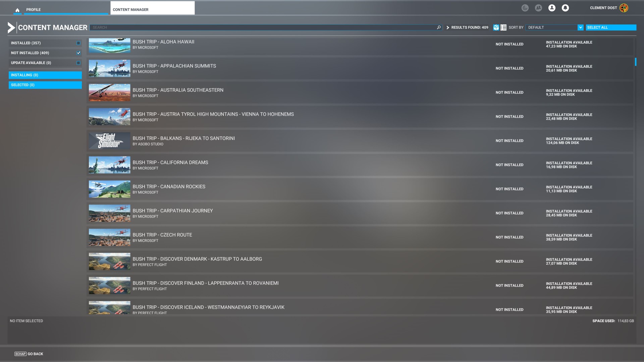The image size is (644, 362).
Task: Click Not Installed status for Aloha Hawaii
Action: [509, 44]
